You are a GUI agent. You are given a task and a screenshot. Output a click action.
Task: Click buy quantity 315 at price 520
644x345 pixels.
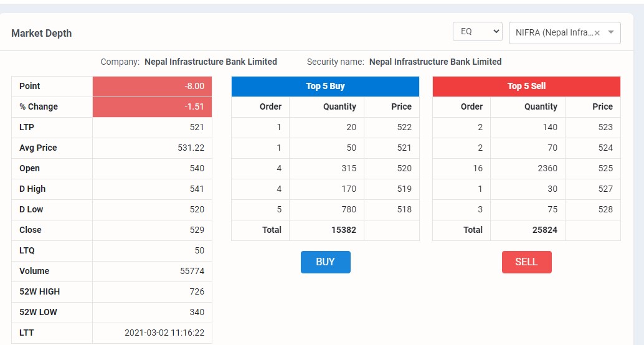(349, 168)
